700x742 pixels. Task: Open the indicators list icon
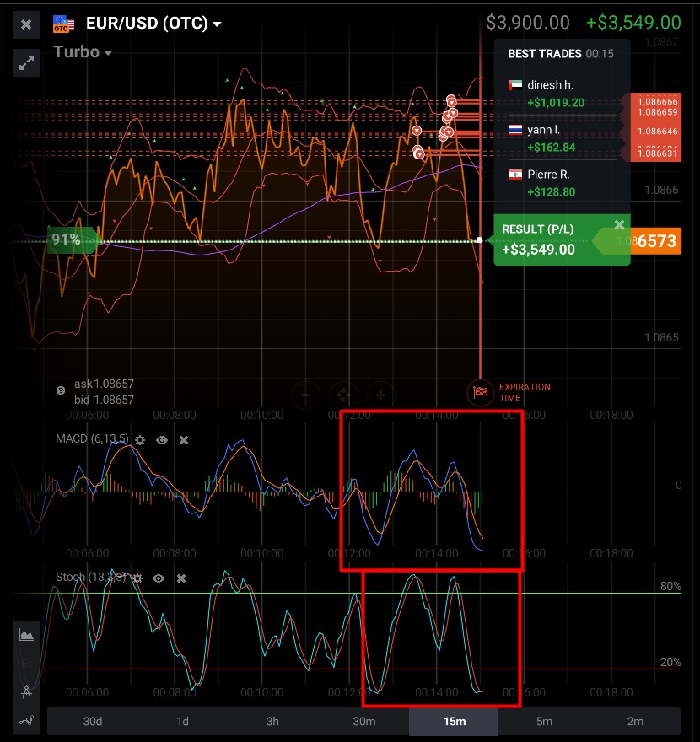pos(26,721)
